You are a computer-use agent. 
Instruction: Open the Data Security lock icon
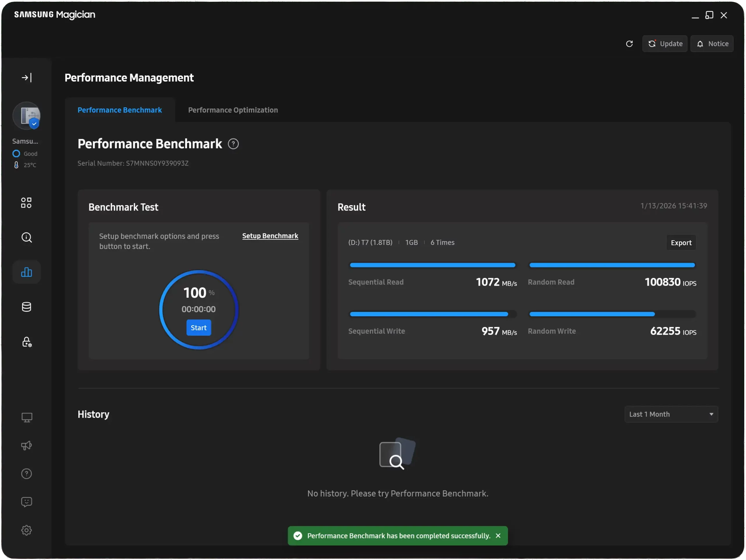[x=27, y=342]
